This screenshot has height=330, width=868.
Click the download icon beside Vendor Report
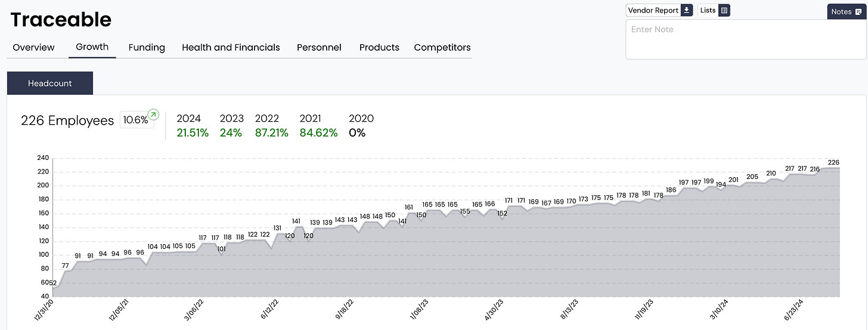point(687,10)
